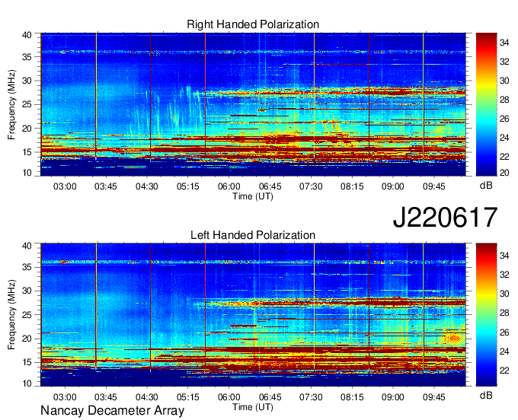Click the 20 MHz tick on Right Handed frequency axis
518x420 pixels.
pos(27,129)
